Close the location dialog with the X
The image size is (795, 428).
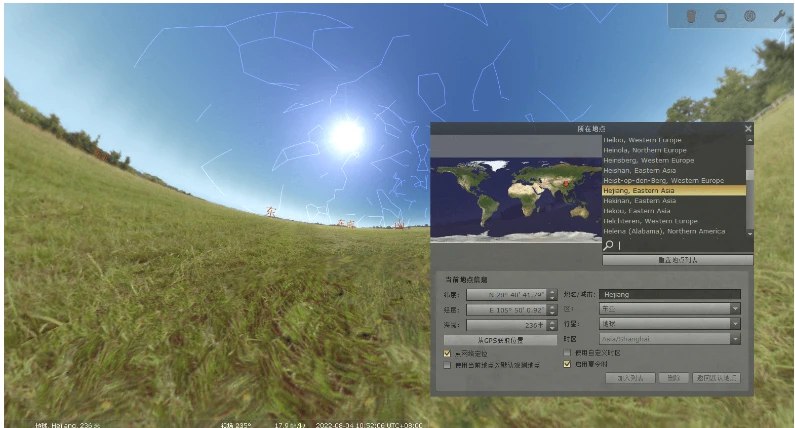pos(748,128)
